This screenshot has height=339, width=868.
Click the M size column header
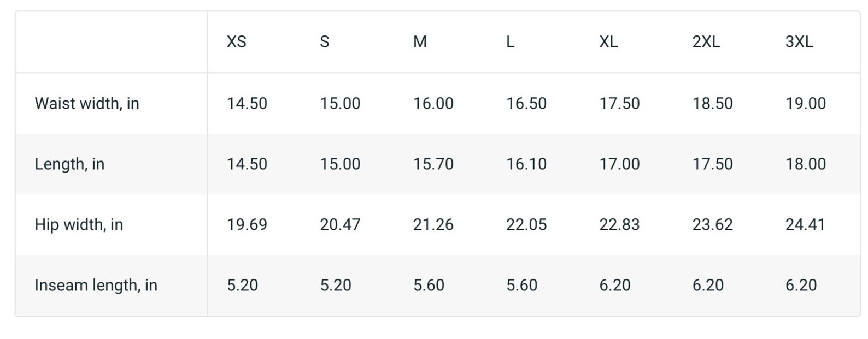pyautogui.click(x=420, y=42)
